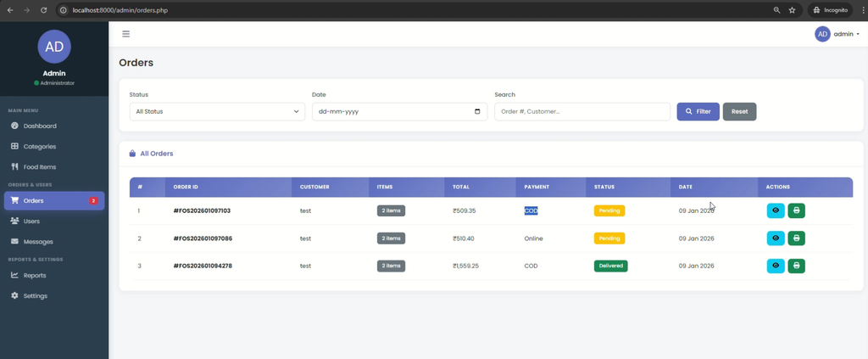Screen dimensions: 868x359
Task: Open Categories from the sidebar
Action: [54, 146]
